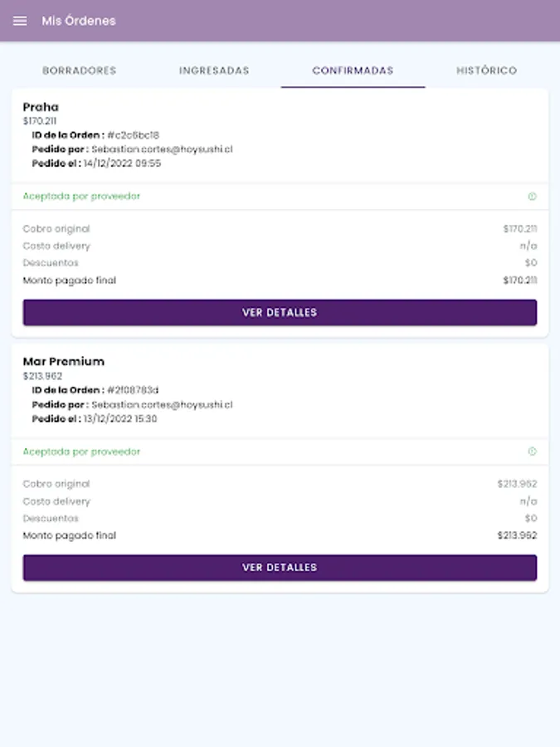The image size is (560, 747).
Task: Click the Praha order date 14/12/2022 09:55
Action: pos(122,164)
